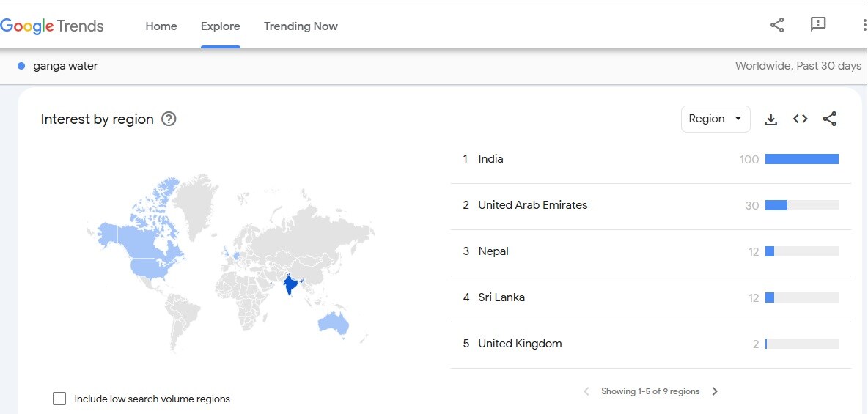
Task: Click the help icon beside Interest by region
Action: tap(169, 119)
